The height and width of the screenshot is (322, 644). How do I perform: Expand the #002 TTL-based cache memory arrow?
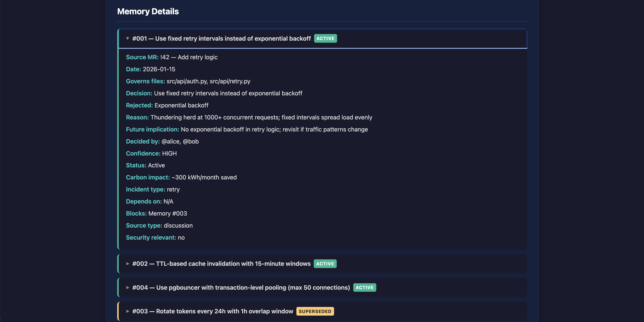pyautogui.click(x=128, y=264)
